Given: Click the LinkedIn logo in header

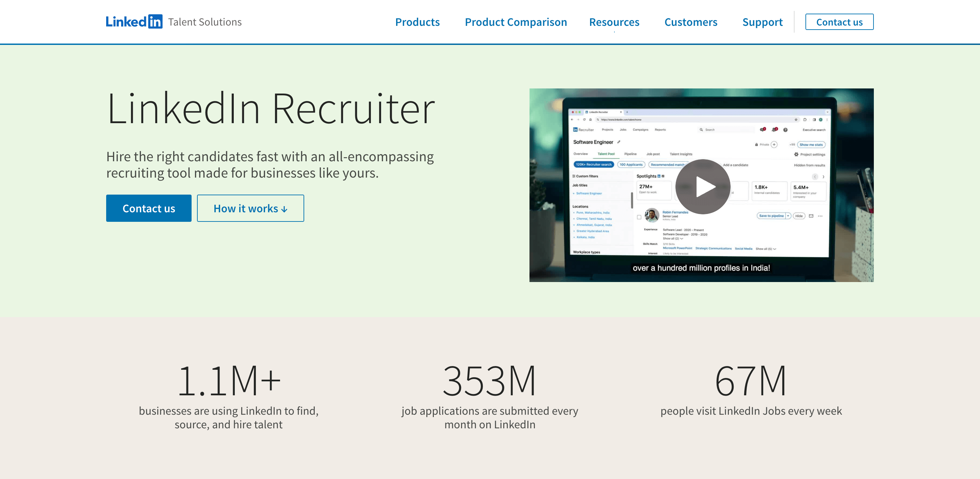Looking at the screenshot, I should point(134,22).
